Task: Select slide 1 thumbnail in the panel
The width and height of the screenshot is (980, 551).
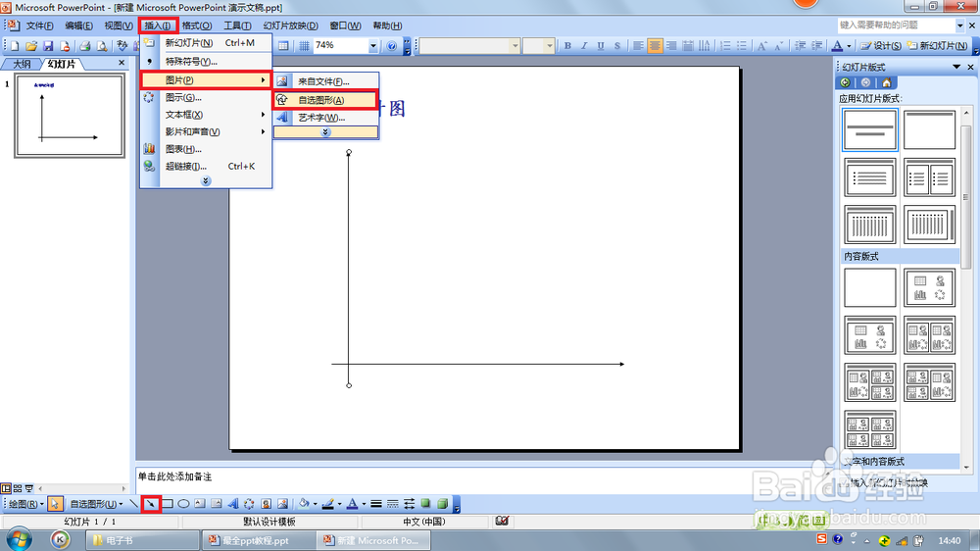Action: click(70, 116)
